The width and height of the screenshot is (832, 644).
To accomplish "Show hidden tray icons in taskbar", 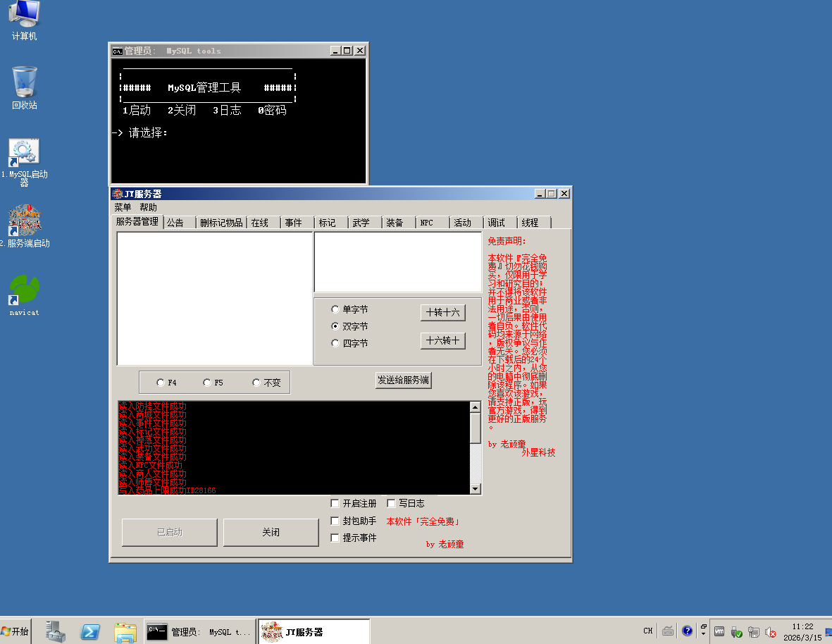I will click(703, 632).
